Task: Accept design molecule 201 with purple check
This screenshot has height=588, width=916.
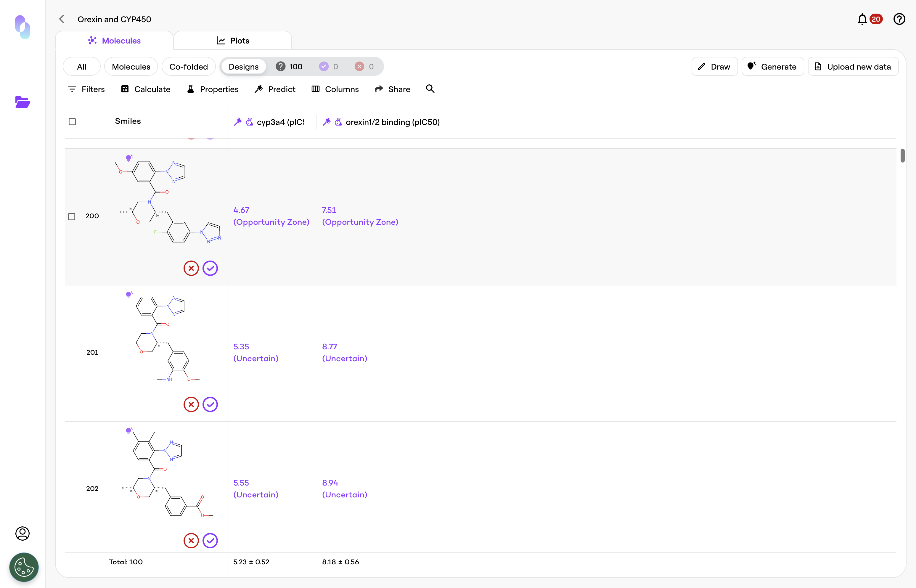Action: (210, 404)
